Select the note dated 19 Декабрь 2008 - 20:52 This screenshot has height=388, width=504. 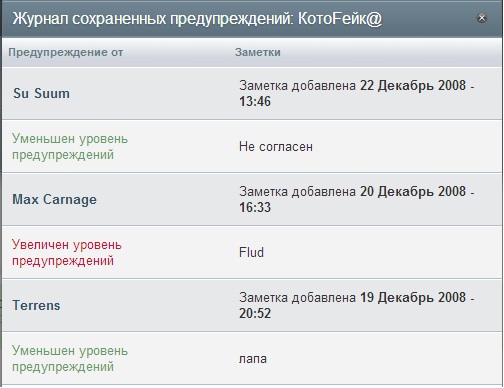(357, 305)
